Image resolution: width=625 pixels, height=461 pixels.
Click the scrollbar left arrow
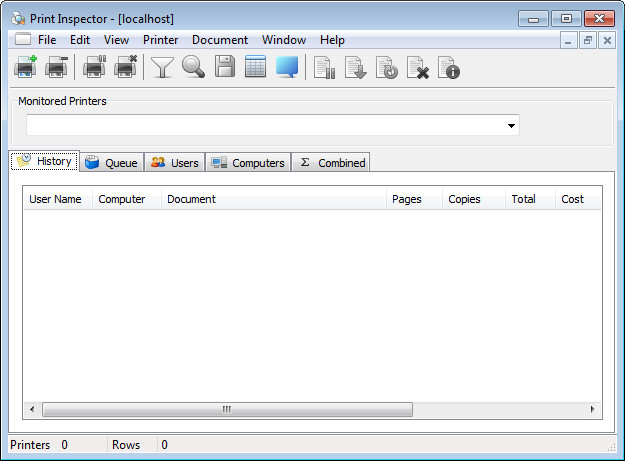click(x=32, y=409)
